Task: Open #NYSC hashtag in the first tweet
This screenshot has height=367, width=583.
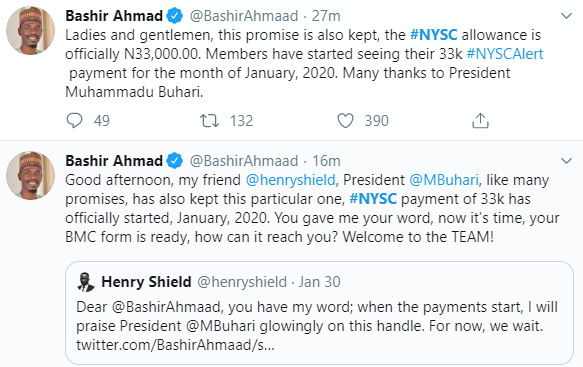Action: tap(434, 35)
